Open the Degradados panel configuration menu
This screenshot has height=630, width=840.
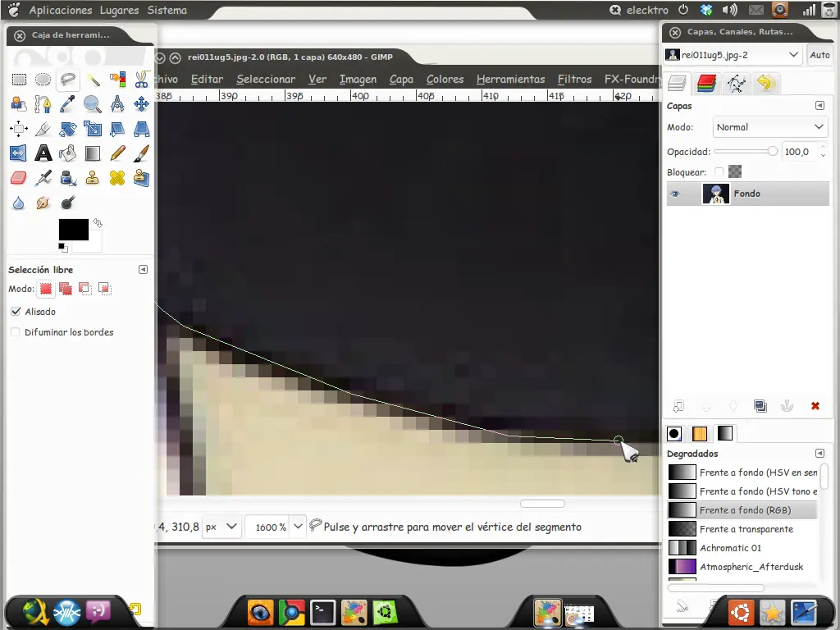coord(819,453)
